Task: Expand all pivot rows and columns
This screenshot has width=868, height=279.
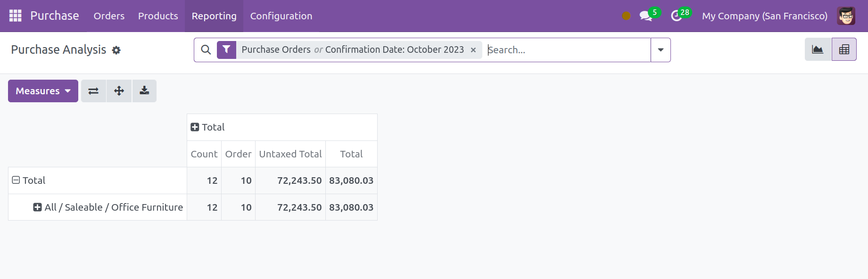Action: pyautogui.click(x=119, y=91)
